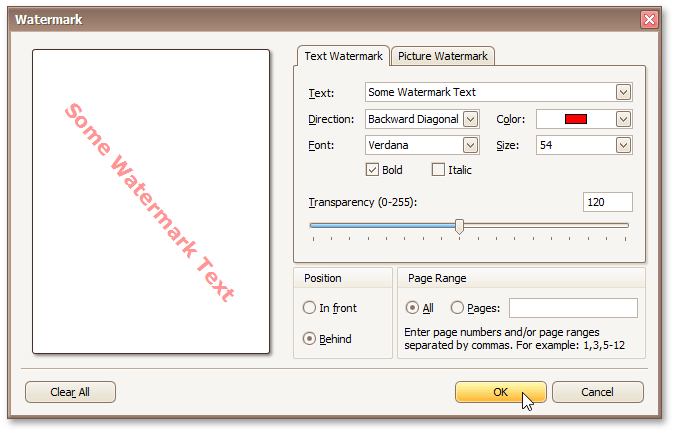Click the Pages range input field
675x433 pixels.
(573, 308)
